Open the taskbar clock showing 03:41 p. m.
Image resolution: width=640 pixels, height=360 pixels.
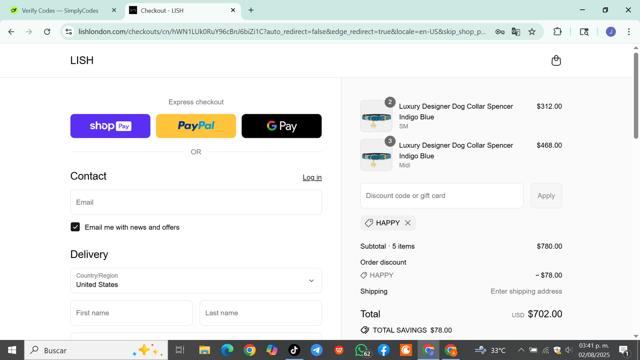click(x=594, y=350)
